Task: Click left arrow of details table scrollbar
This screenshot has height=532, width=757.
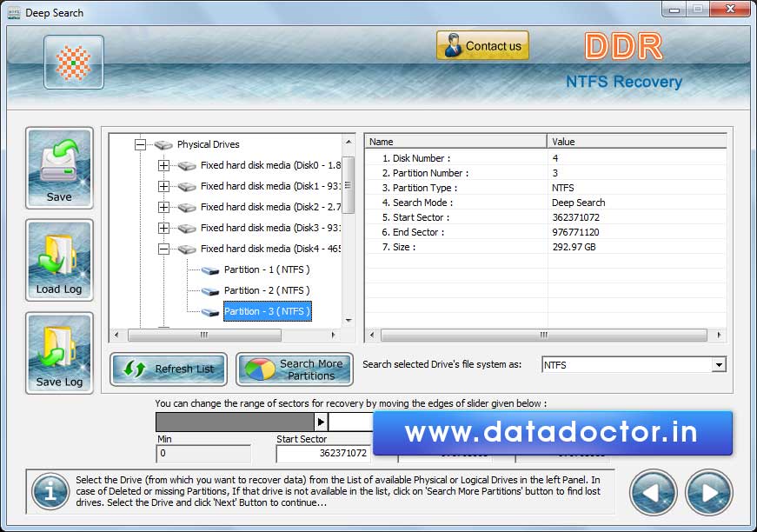Action: pos(372,335)
